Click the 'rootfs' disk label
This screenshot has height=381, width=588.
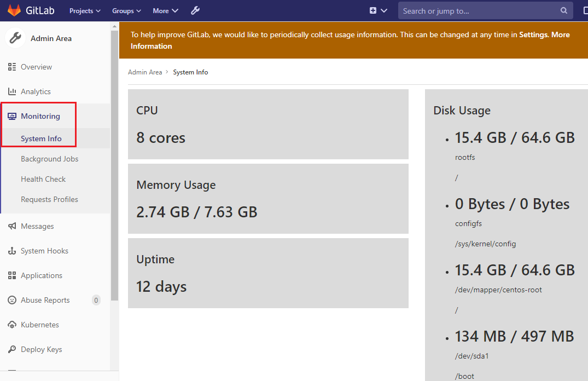[x=465, y=157]
